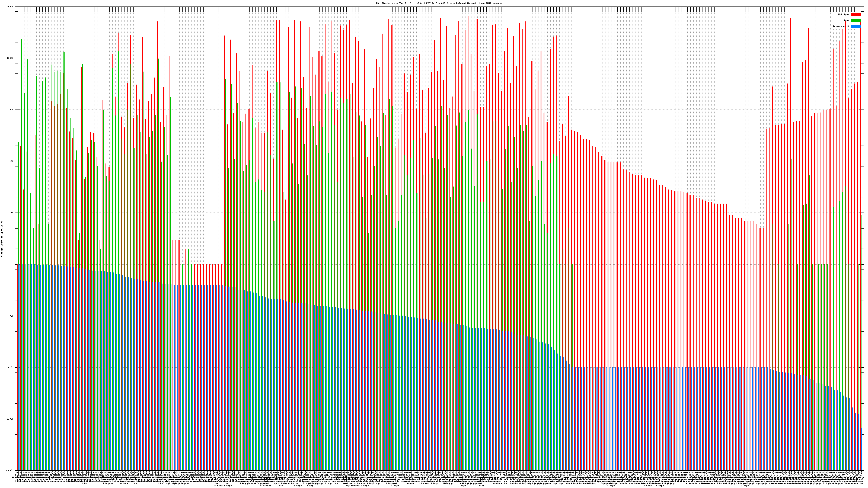Click the 100000 y-axis tick label
Screen dimensions: 868x488
click(10, 7)
